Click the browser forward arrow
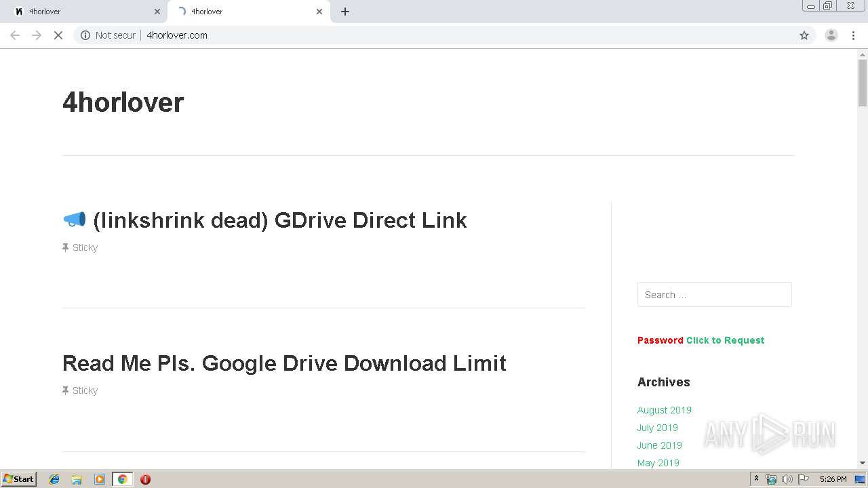Image resolution: width=868 pixels, height=488 pixels. (x=37, y=35)
